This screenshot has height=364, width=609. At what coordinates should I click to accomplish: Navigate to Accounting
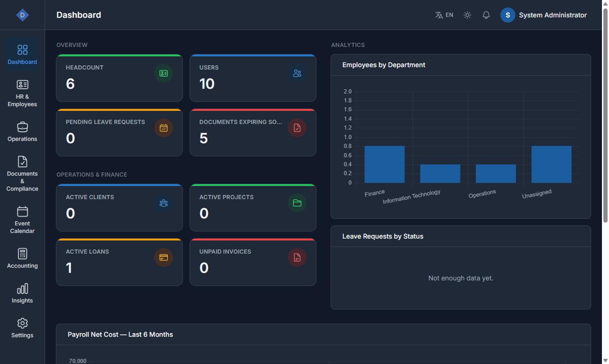point(22,258)
